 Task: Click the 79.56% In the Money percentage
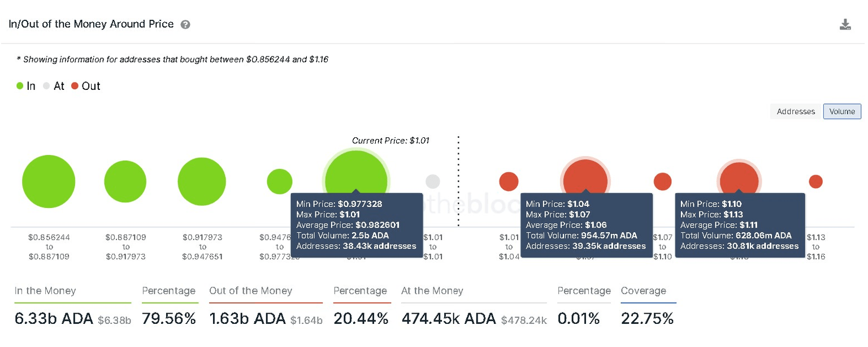(170, 318)
